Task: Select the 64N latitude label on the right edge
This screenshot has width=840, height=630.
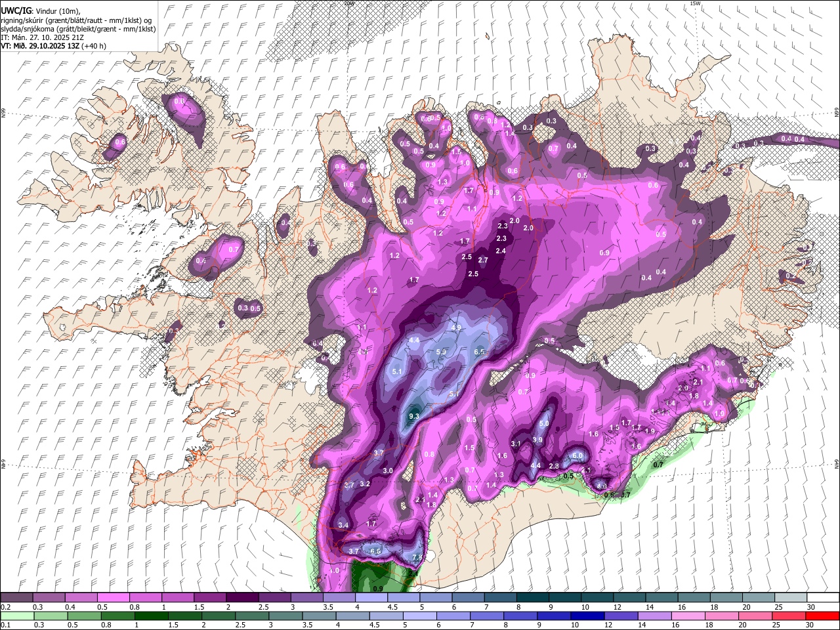Action: point(836,463)
